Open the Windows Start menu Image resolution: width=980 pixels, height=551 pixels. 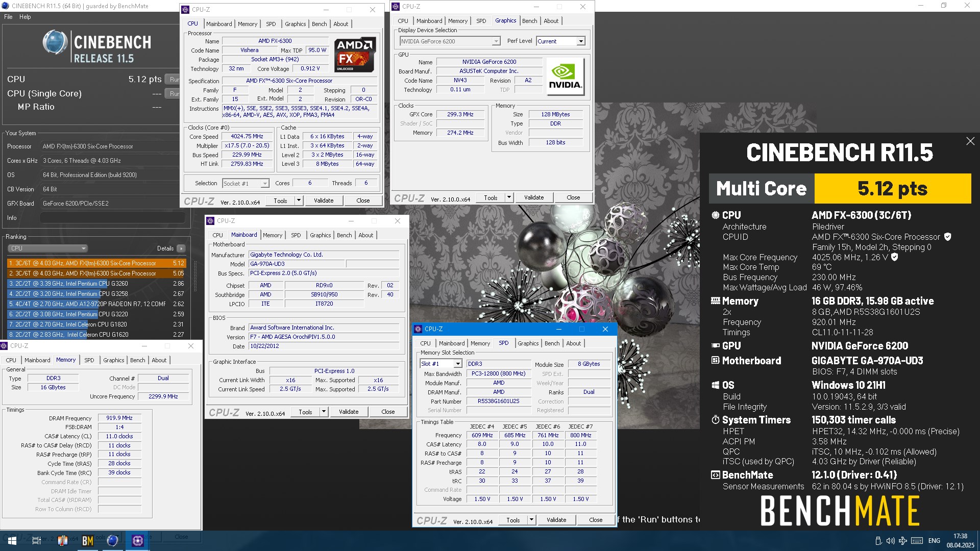coord(12,540)
